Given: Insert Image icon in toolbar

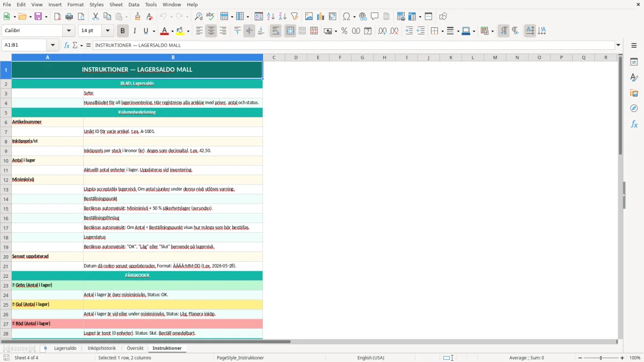Looking at the screenshot, I should [x=309, y=17].
